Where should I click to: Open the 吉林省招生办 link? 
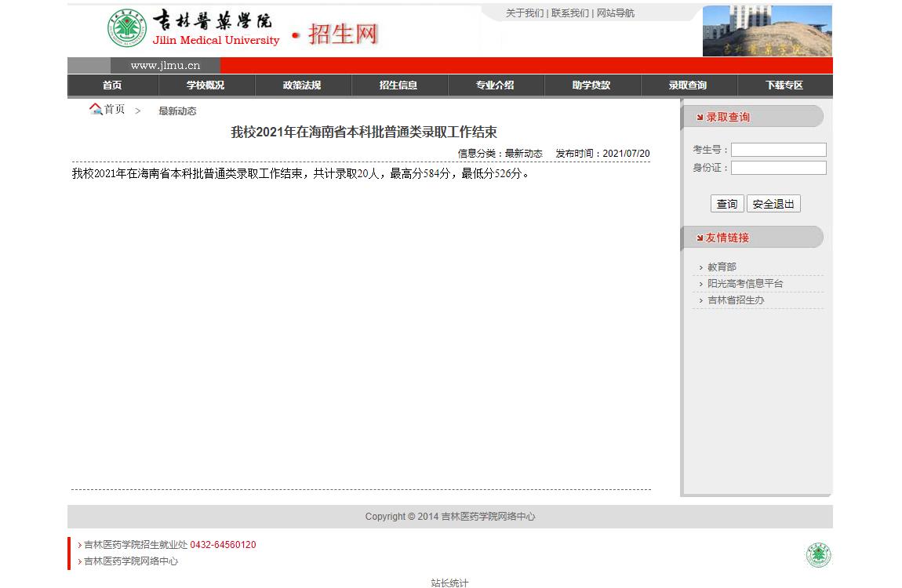tap(736, 300)
